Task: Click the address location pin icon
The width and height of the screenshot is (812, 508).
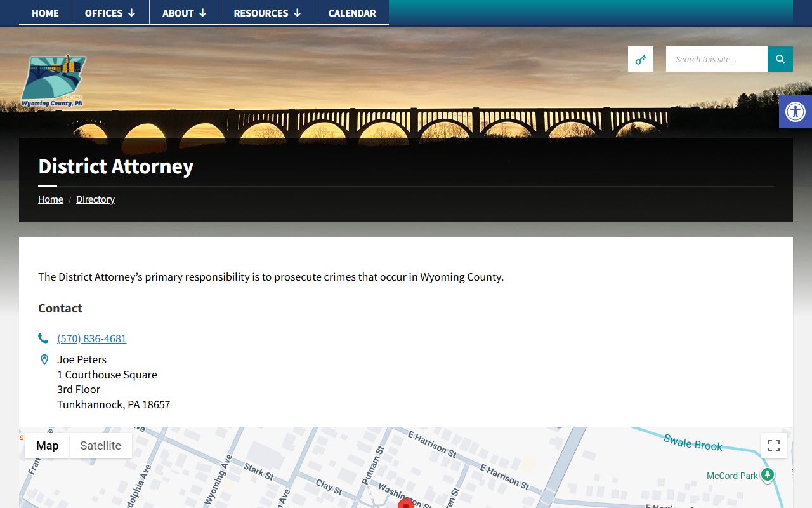Action: 44,359
